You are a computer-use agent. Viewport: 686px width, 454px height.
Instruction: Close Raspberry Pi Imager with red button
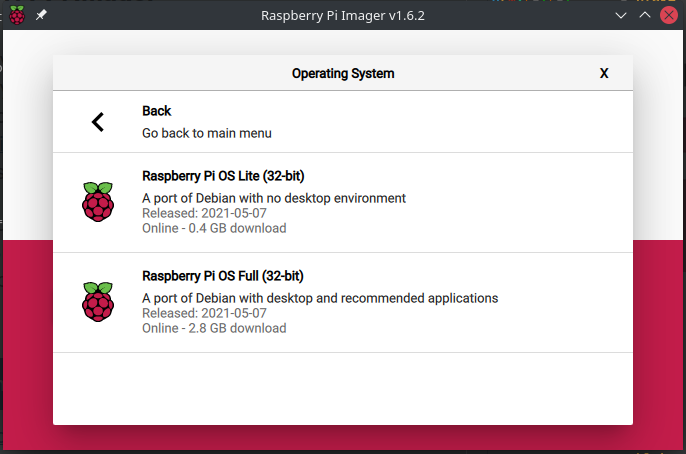pyautogui.click(x=668, y=15)
